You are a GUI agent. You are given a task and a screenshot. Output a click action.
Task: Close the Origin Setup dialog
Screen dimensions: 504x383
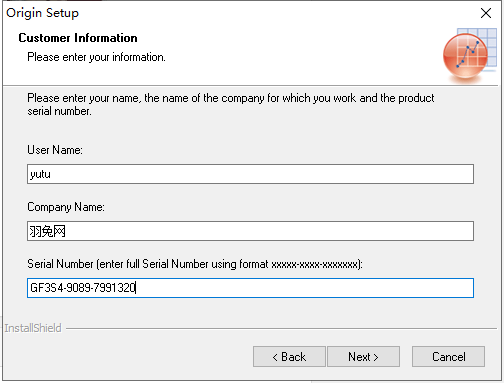(486, 13)
